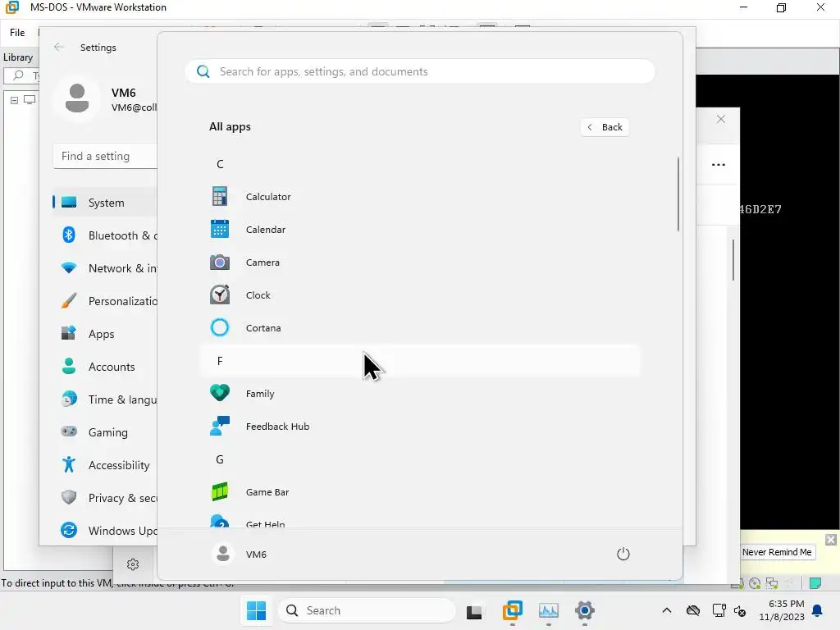Open Accounts settings category

pos(105,367)
